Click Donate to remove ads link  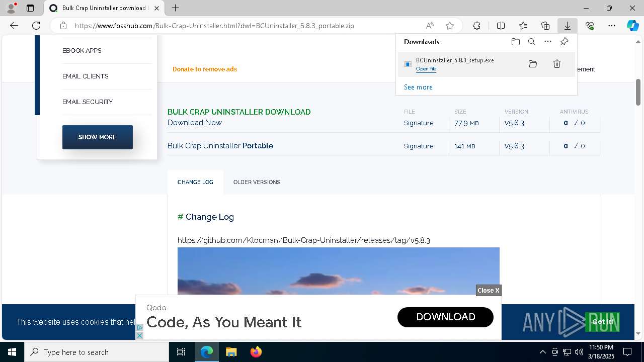point(205,69)
